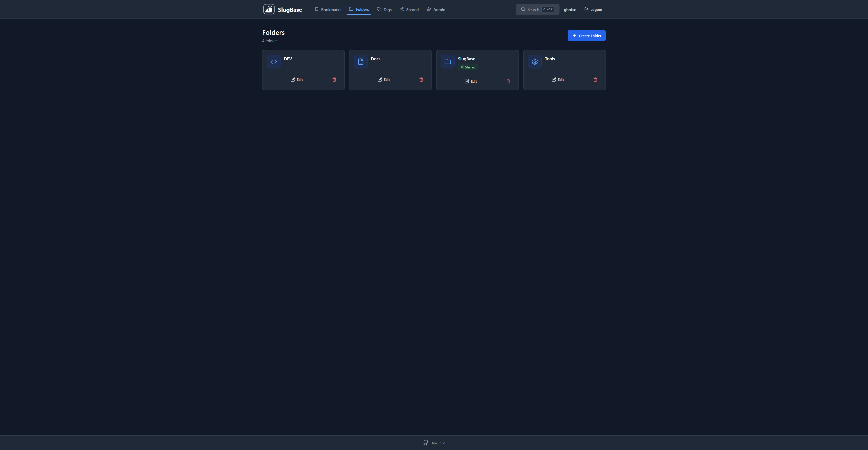This screenshot has width=868, height=450.
Task: Click the SlugBase slug logo icon
Action: pos(269,9)
